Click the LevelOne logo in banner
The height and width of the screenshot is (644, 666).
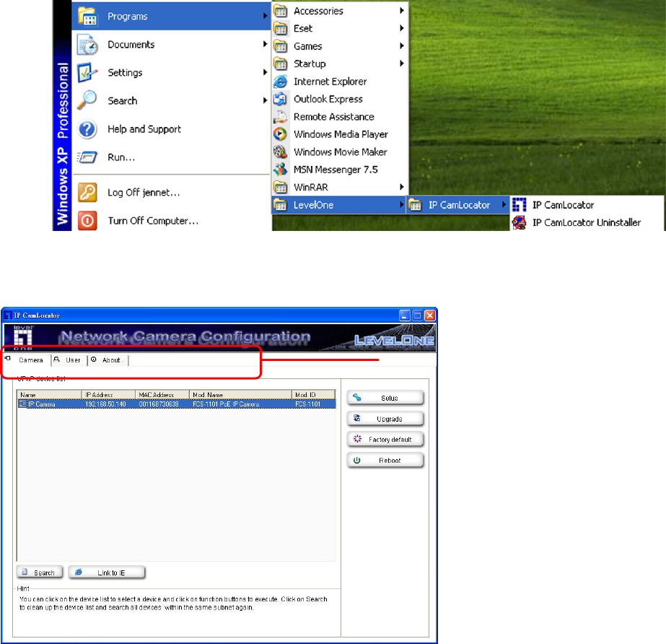coord(22,337)
